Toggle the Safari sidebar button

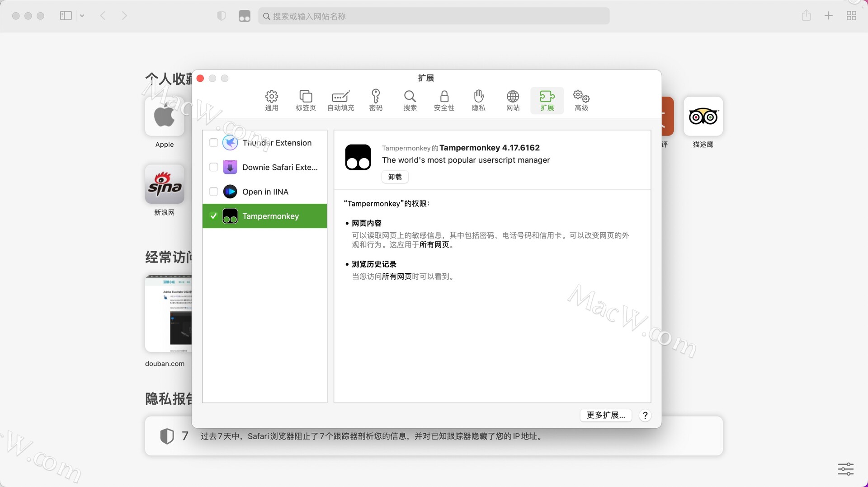click(x=66, y=16)
